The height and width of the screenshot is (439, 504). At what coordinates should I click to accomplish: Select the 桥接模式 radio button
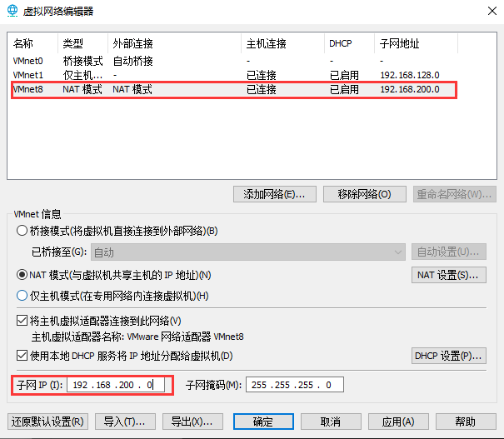pyautogui.click(x=22, y=231)
